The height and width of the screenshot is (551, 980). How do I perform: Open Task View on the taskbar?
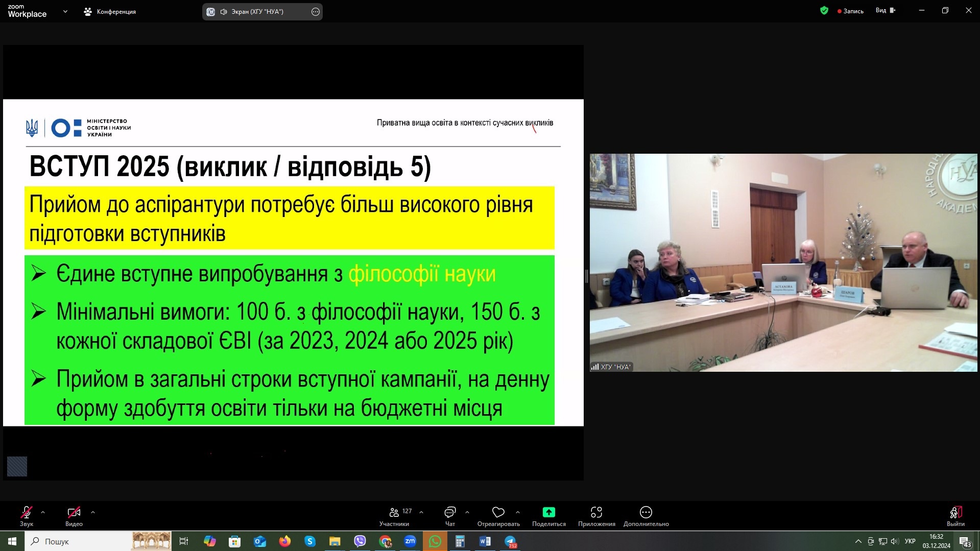184,541
